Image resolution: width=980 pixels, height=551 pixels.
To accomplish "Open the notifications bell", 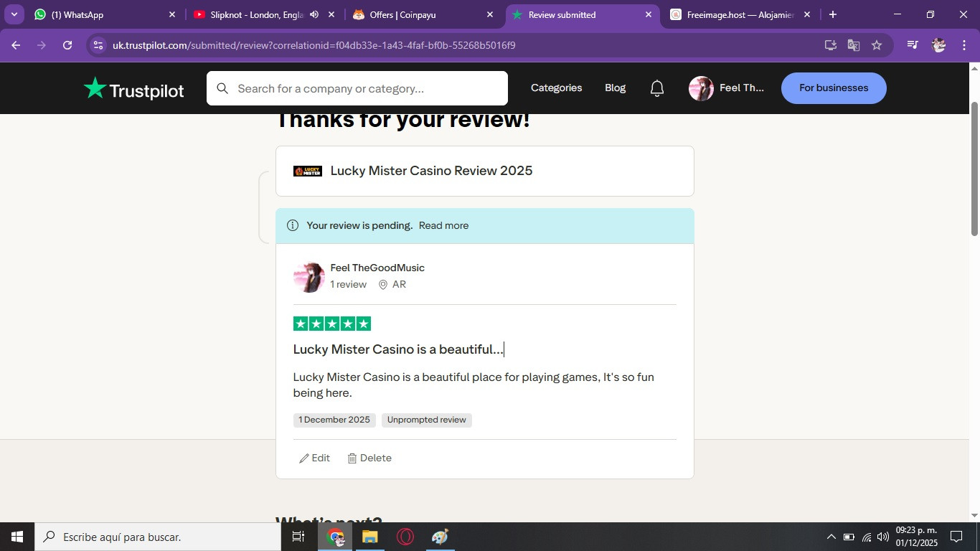I will [x=657, y=88].
